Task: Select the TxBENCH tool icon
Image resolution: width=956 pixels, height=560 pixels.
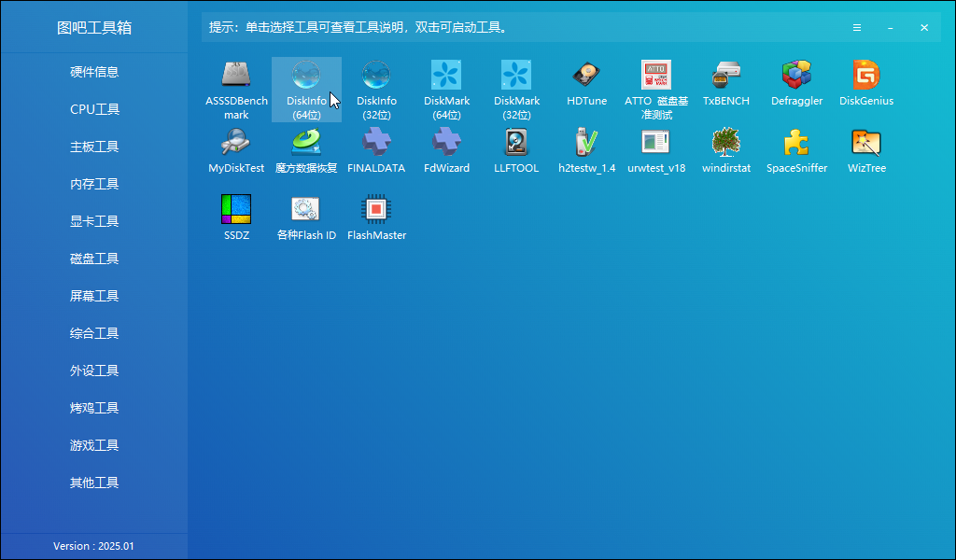Action: tap(726, 75)
